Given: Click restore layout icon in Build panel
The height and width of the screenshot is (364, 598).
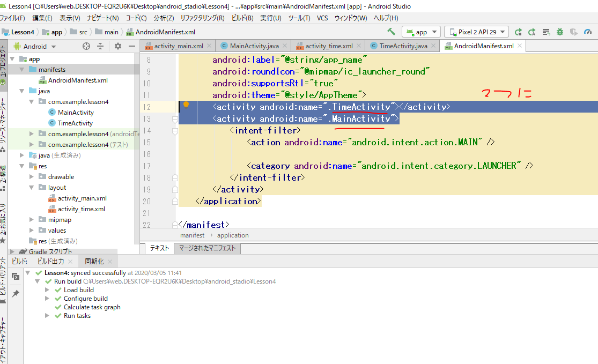Looking at the screenshot, I should (16, 276).
